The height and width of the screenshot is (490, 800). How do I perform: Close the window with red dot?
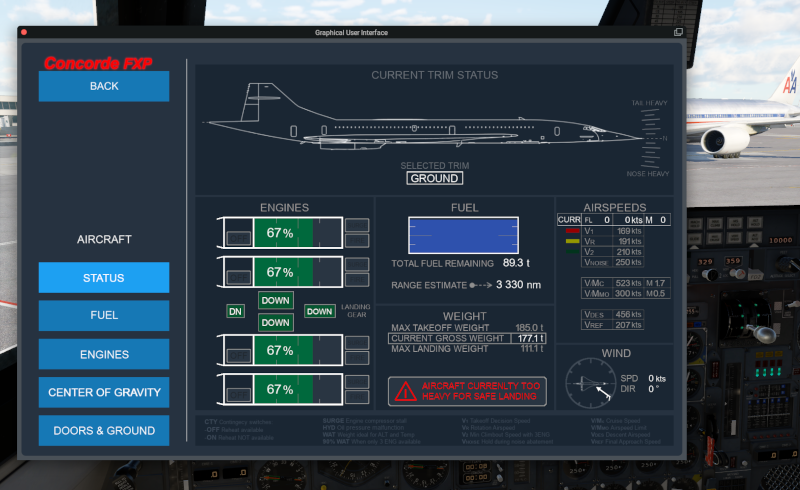pyautogui.click(x=24, y=32)
